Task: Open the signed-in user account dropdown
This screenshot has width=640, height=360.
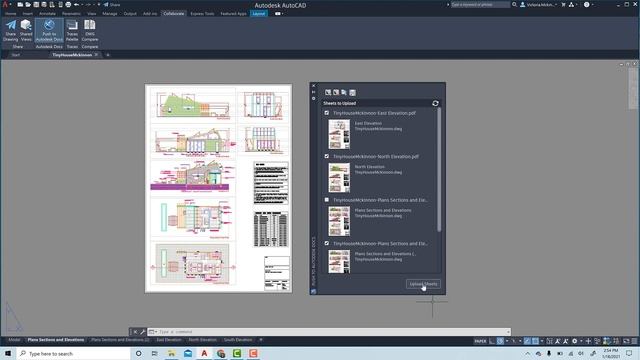Action: (538, 4)
